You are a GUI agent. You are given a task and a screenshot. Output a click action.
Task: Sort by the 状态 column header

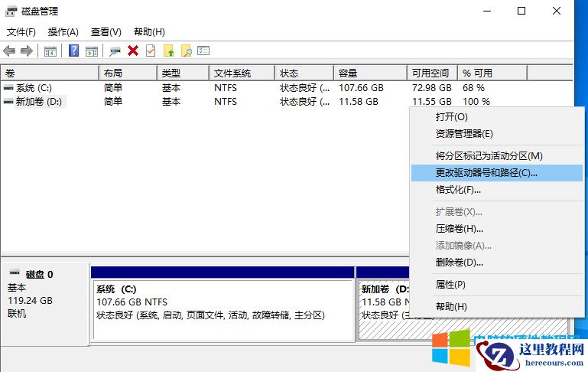click(304, 73)
